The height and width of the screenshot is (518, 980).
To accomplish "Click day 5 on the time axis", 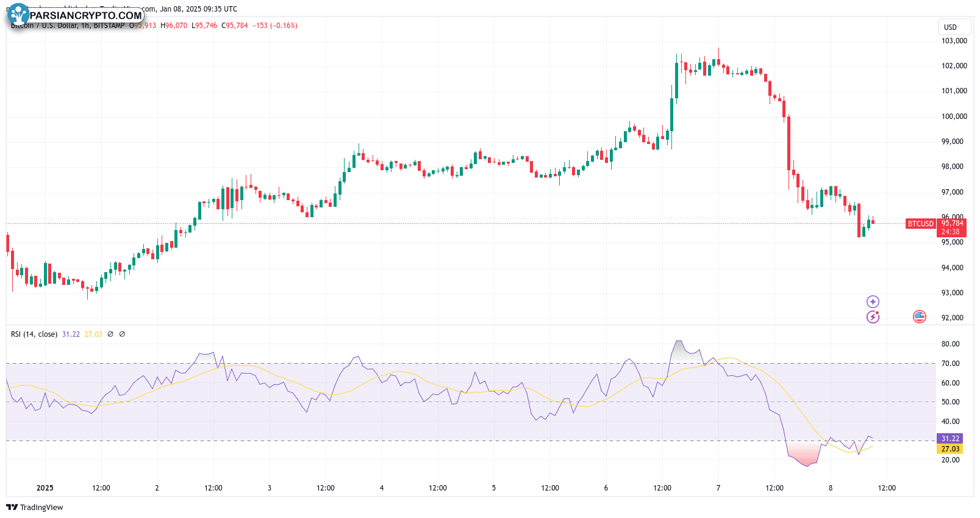I will (x=494, y=488).
